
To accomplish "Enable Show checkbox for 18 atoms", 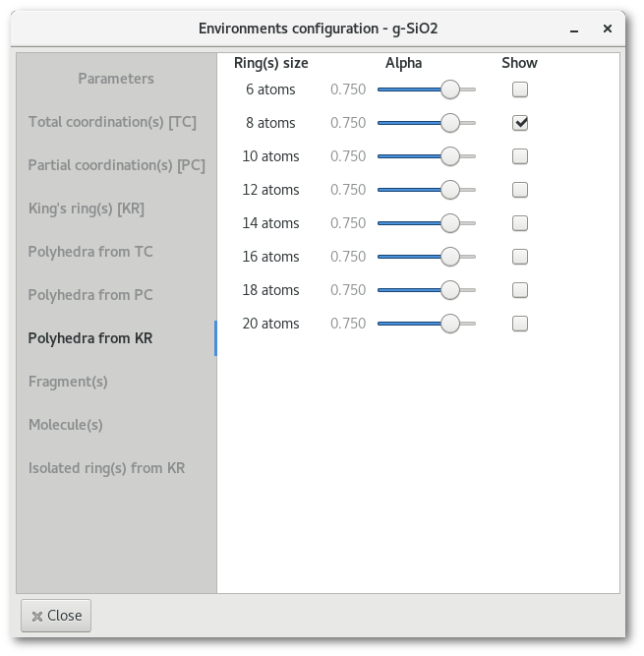I will pyautogui.click(x=520, y=290).
